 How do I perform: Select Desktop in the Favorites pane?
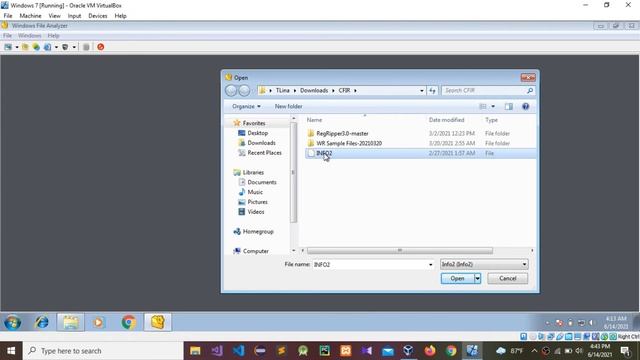click(257, 133)
